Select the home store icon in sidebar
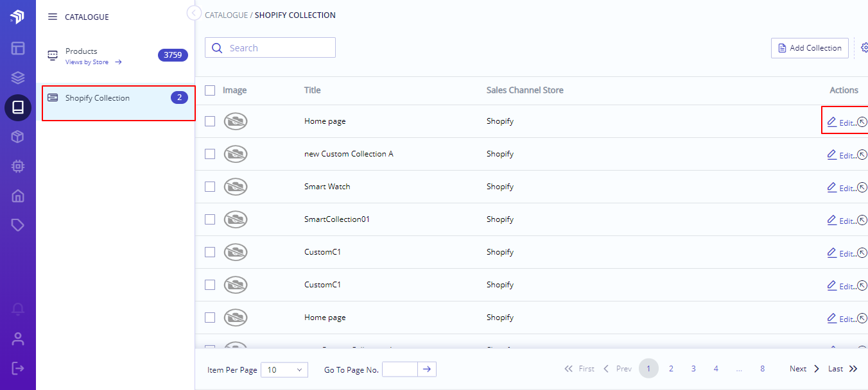 pos(18,196)
